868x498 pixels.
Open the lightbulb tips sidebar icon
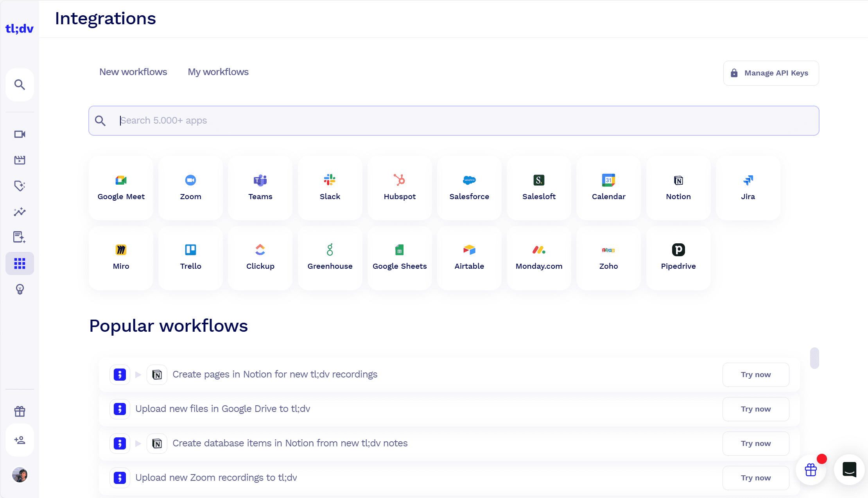tap(20, 289)
